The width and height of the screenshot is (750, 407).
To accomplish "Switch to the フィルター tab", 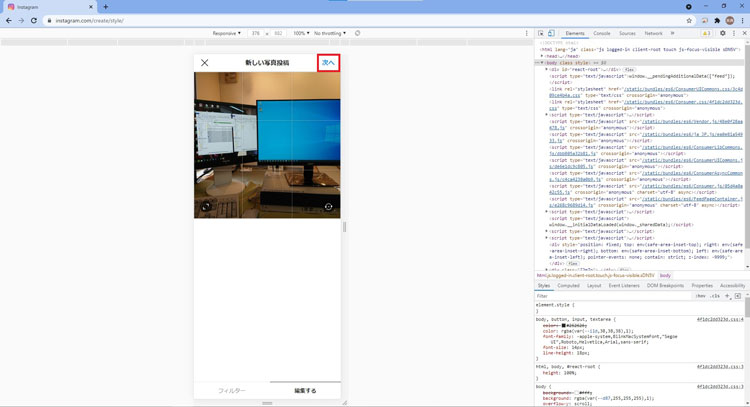I will (232, 391).
